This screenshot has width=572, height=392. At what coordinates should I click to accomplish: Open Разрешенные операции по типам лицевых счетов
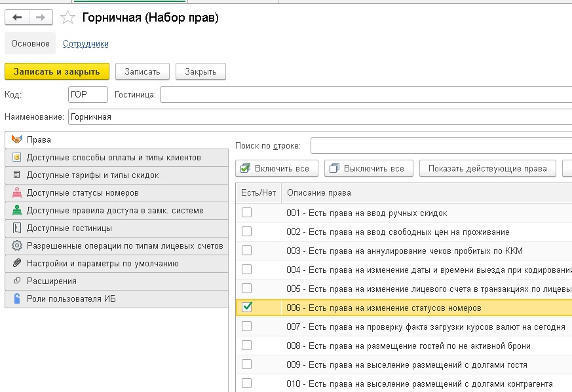point(124,246)
